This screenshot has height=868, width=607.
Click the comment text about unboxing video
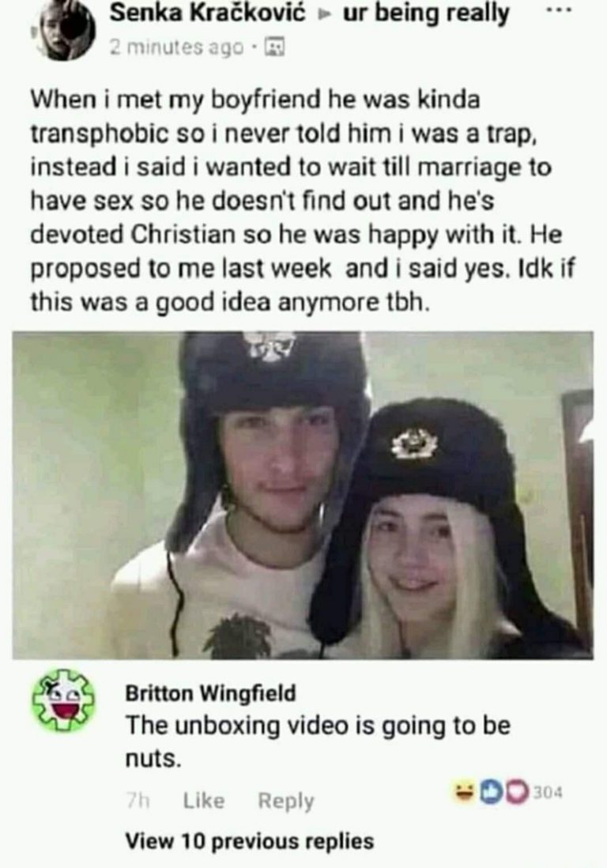pos(318,742)
